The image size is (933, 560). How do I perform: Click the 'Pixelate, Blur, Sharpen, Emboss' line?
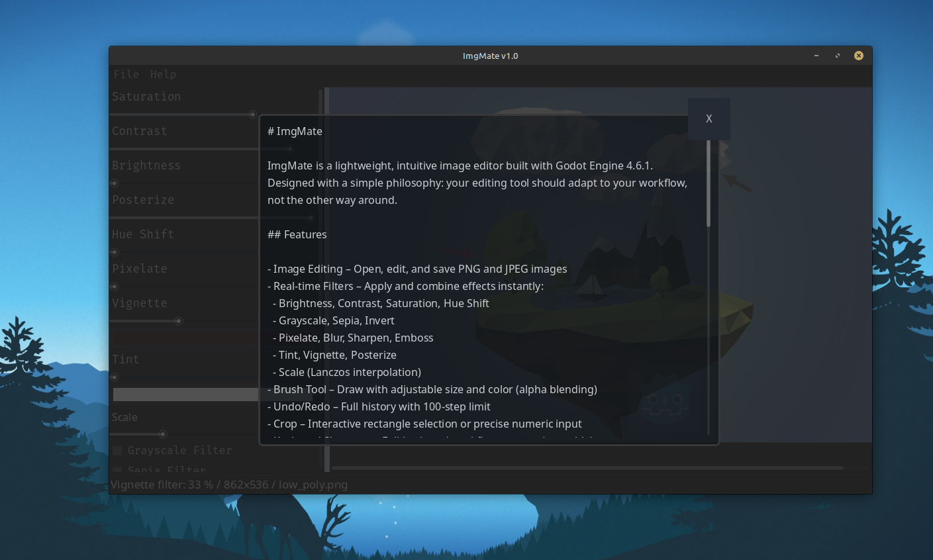point(353,338)
